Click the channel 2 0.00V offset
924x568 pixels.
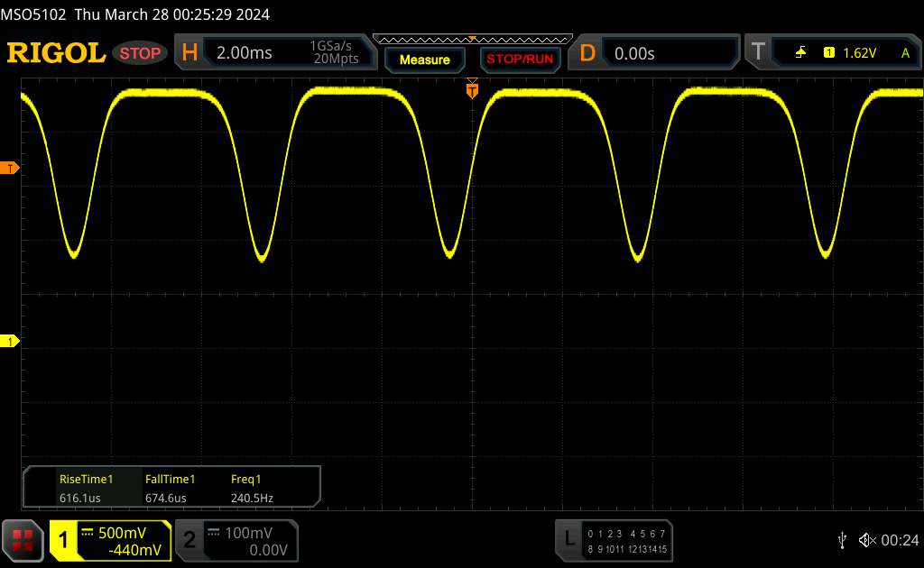point(268,550)
